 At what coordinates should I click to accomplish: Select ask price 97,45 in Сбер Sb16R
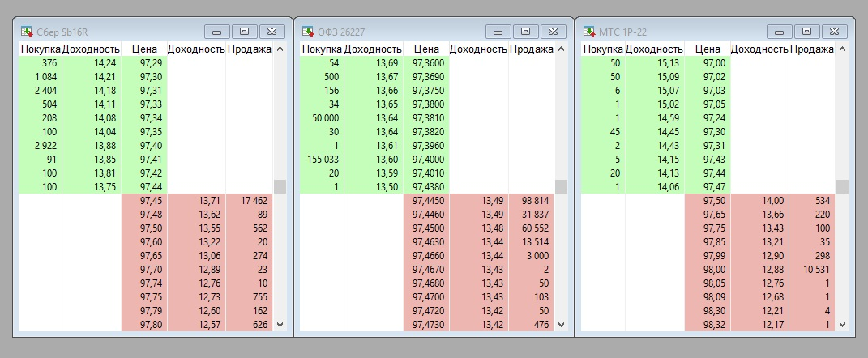click(x=151, y=200)
